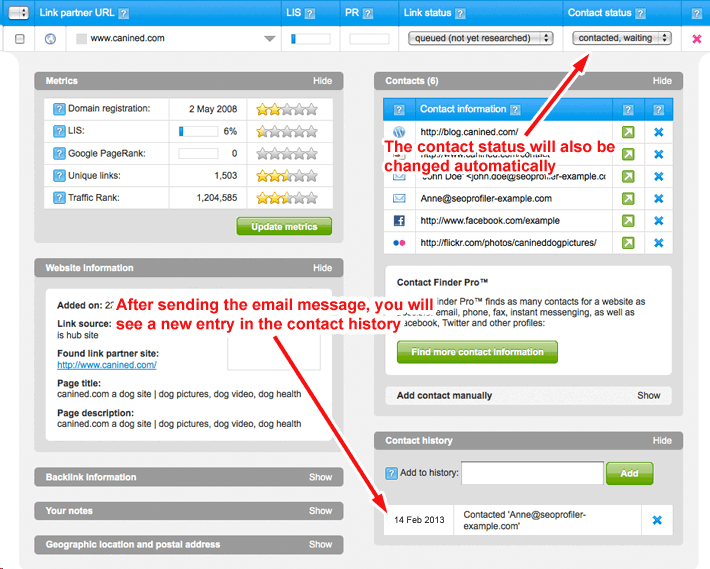
Task: Change the 'contacted, waiting' contact status
Action: click(x=621, y=38)
